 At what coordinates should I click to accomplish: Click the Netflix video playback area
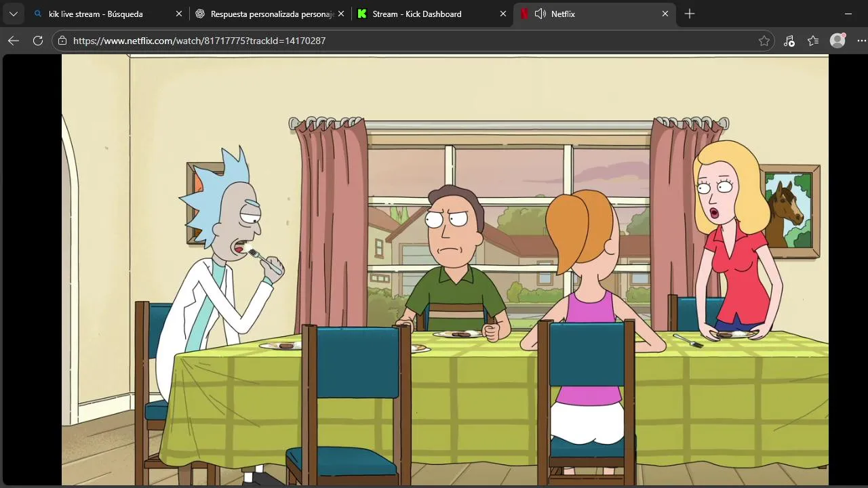[x=445, y=270]
